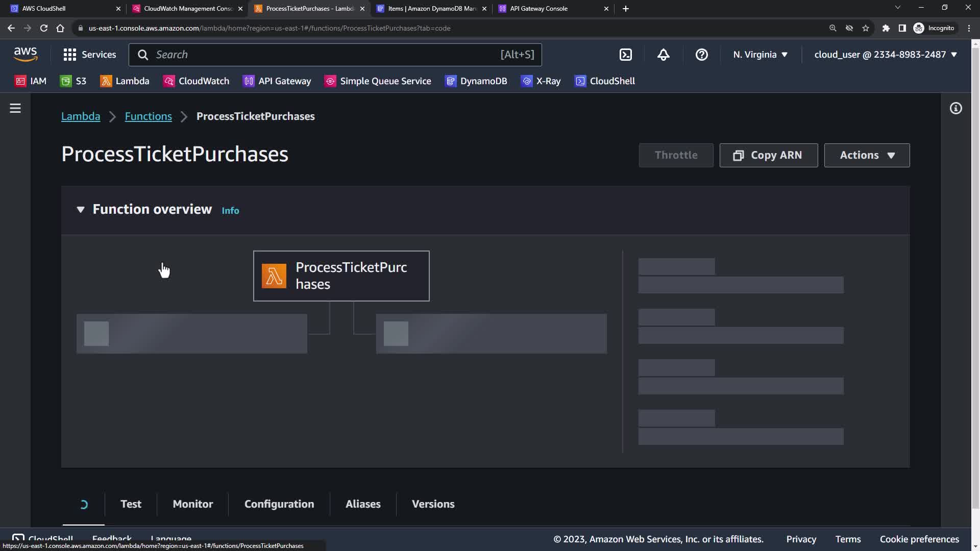This screenshot has height=551, width=980.
Task: Click the AWS logo home icon
Action: pos(26,54)
